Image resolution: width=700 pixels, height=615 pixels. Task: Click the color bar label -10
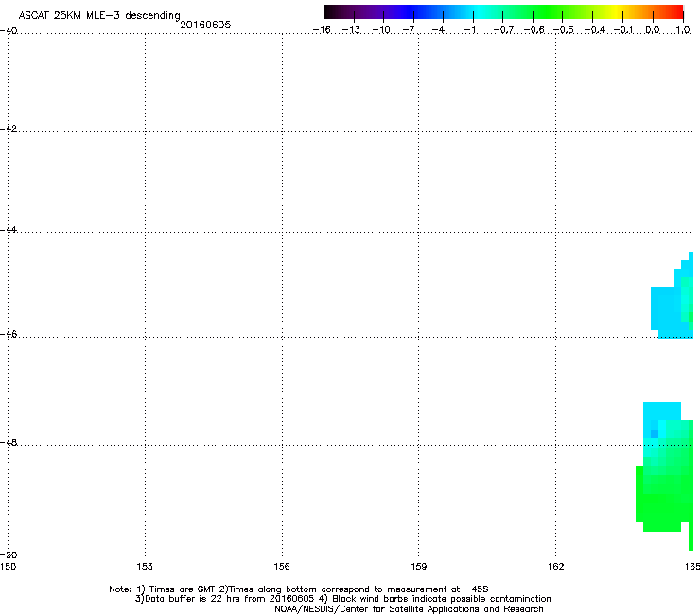pos(381,30)
